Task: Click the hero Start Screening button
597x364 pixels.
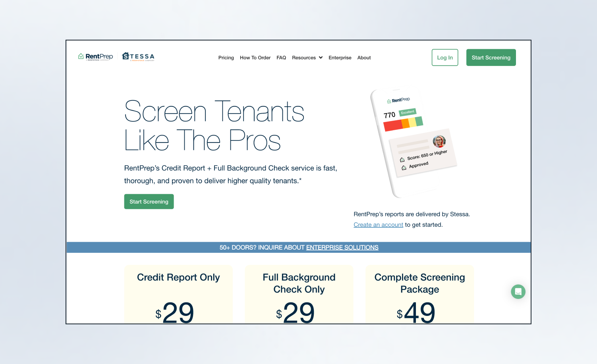Action: [149, 202]
